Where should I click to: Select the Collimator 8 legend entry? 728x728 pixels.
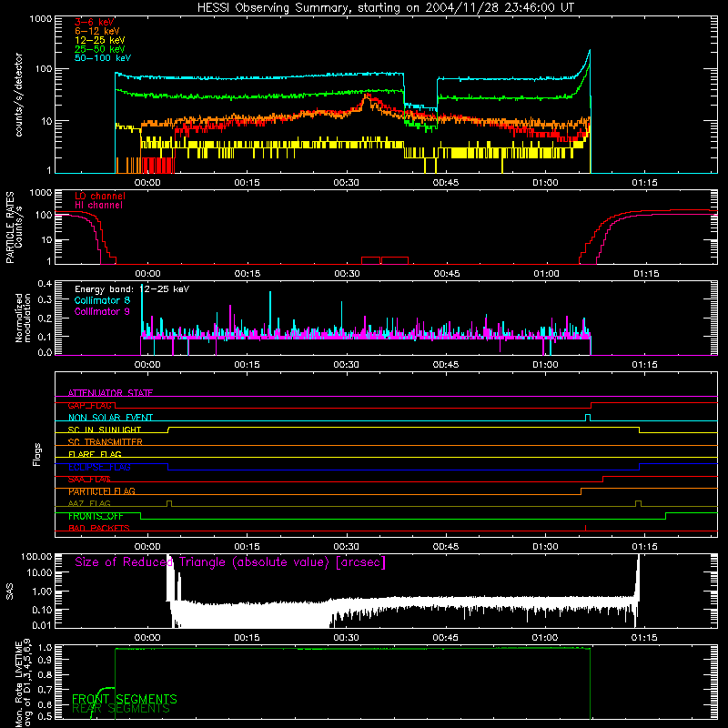click(x=102, y=300)
